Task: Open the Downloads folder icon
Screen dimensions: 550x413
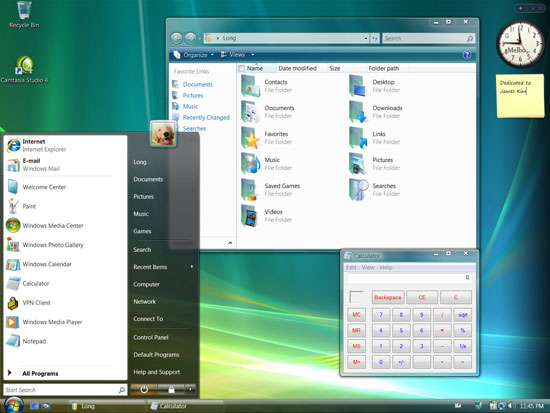Action: click(358, 112)
